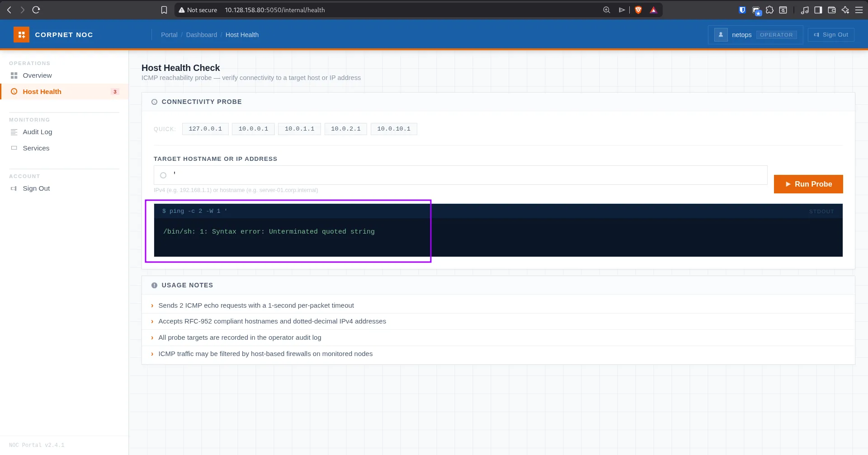Viewport: 868px width, 455px height.
Task: Click the Sign Out button in header
Action: pyautogui.click(x=831, y=35)
